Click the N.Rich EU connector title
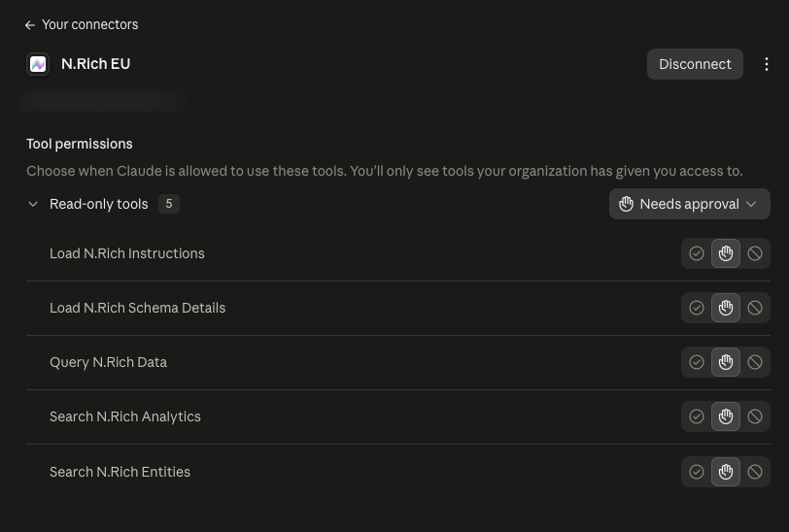The width and height of the screenshot is (789, 532). pos(95,64)
